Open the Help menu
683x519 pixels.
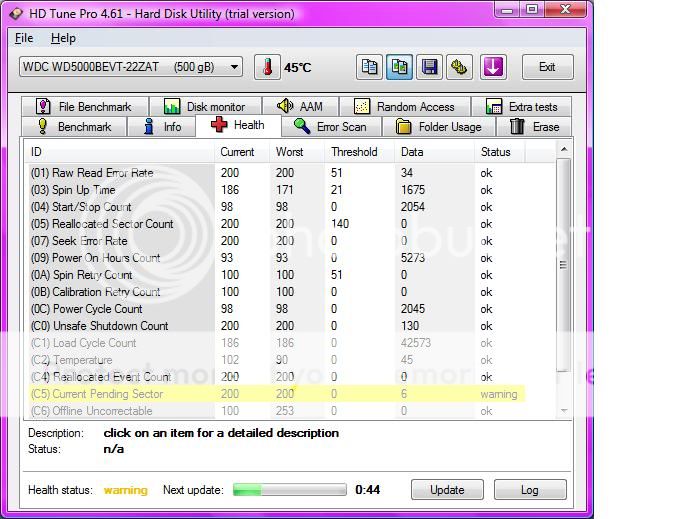coord(63,38)
